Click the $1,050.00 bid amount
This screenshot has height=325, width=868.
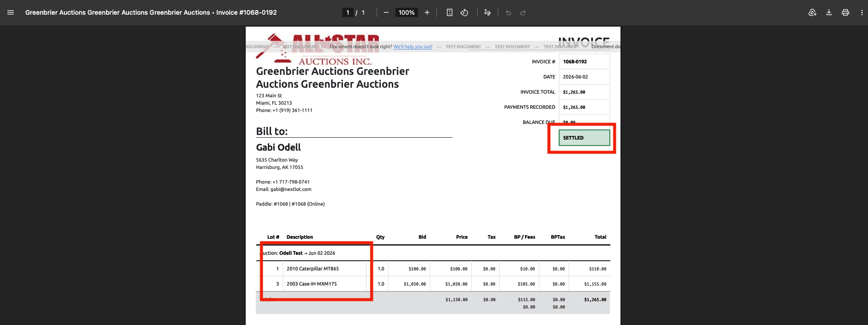coord(415,284)
